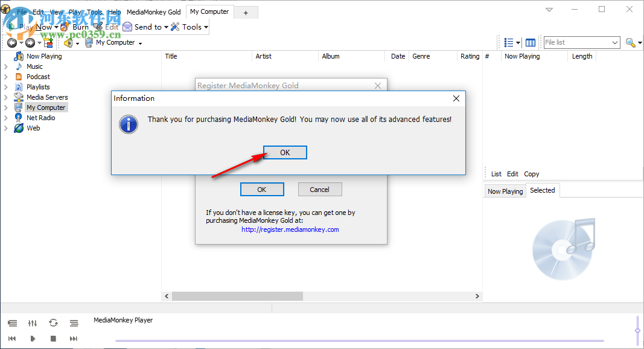This screenshot has height=349, width=644.
Task: Expand the Podcast tree node
Action: click(6, 77)
